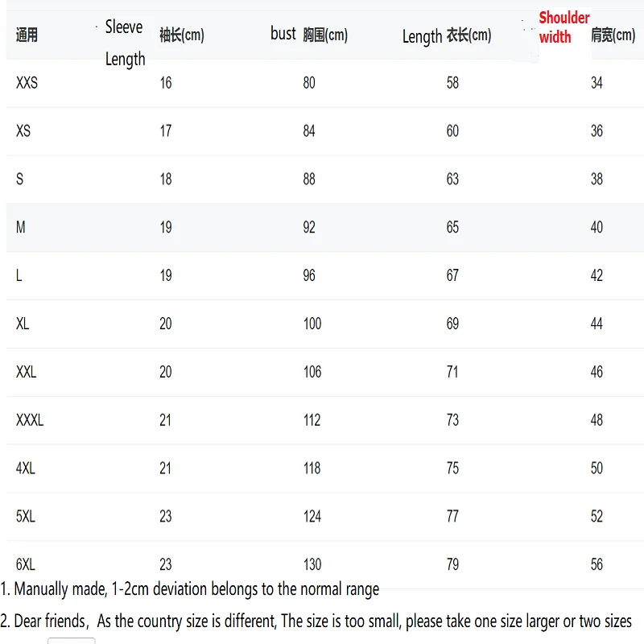Click the red Shoulder width header label

tap(563, 27)
